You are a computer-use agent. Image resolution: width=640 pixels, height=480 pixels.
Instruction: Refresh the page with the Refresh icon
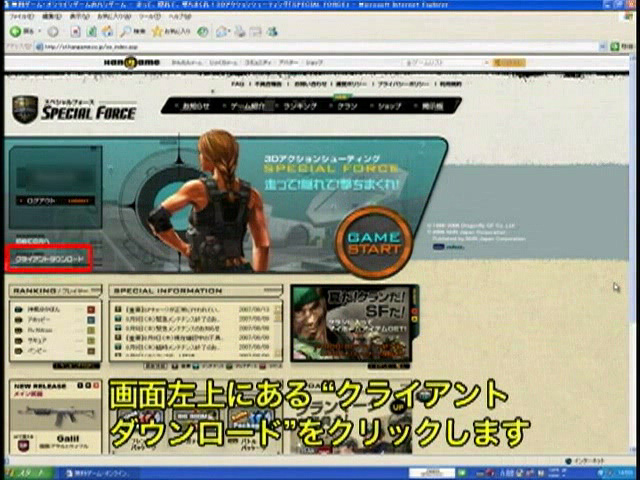92,31
